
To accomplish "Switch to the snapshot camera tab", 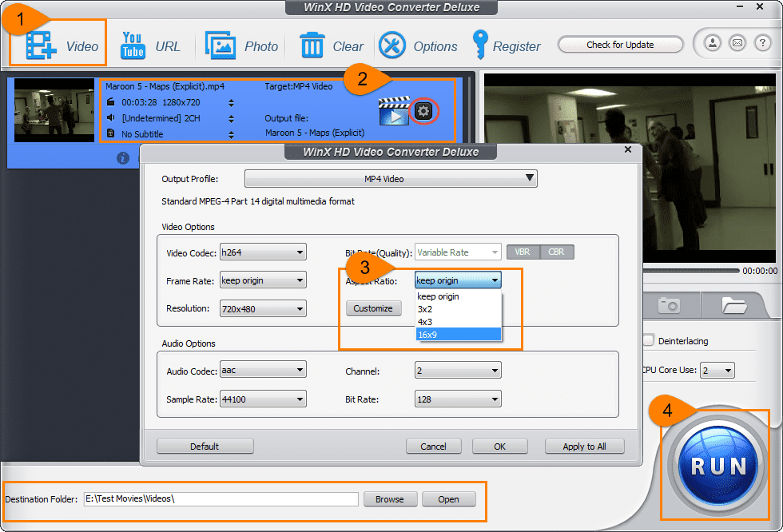I will [670, 304].
